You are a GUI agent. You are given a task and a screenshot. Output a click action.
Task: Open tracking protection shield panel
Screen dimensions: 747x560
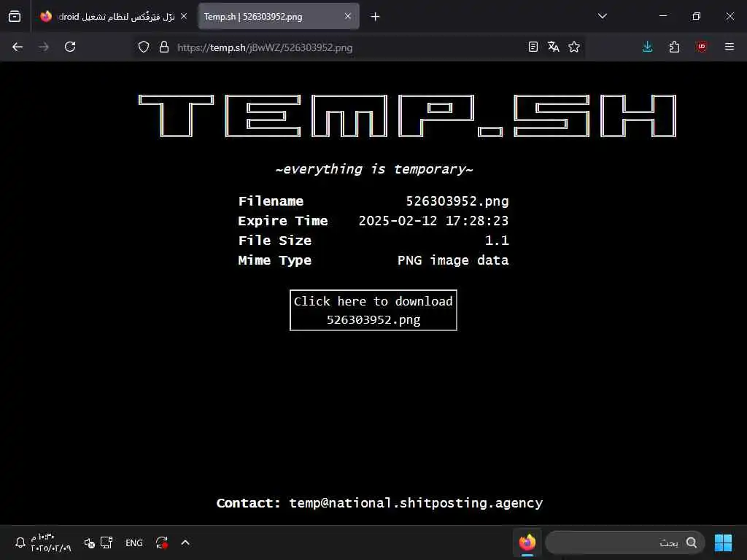tap(144, 47)
